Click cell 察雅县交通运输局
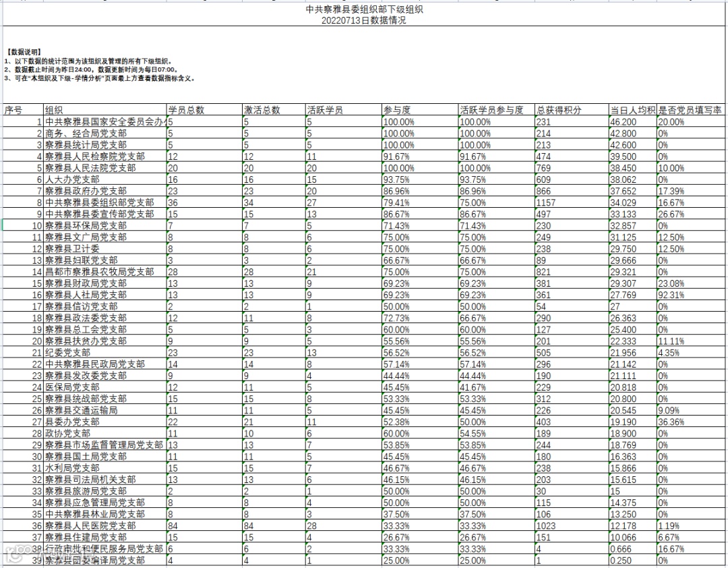The image size is (728, 568). coord(105,410)
